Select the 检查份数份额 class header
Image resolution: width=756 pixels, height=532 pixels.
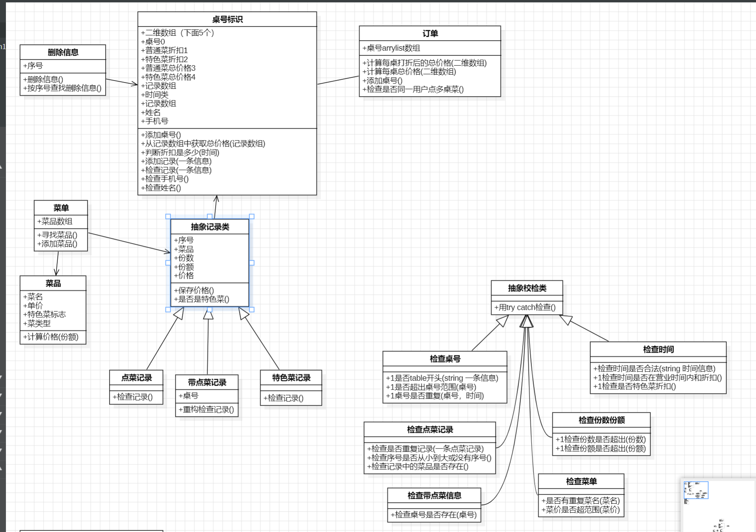601,420
